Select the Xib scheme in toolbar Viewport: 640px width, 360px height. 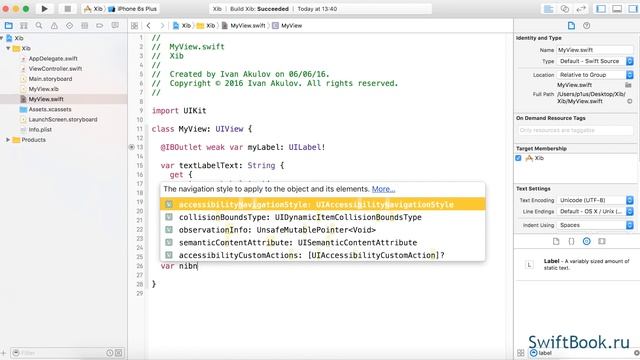point(93,9)
